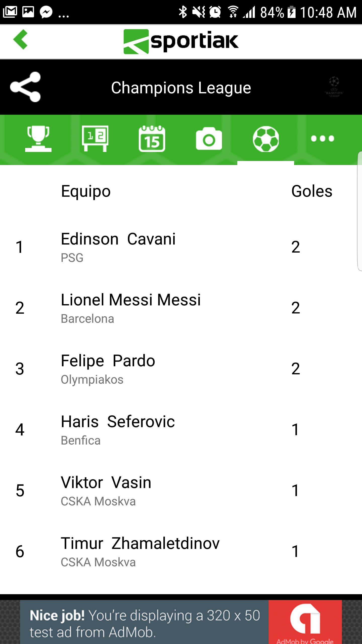Tap the Equipo column header
Screen dimensions: 362x644
86,191
